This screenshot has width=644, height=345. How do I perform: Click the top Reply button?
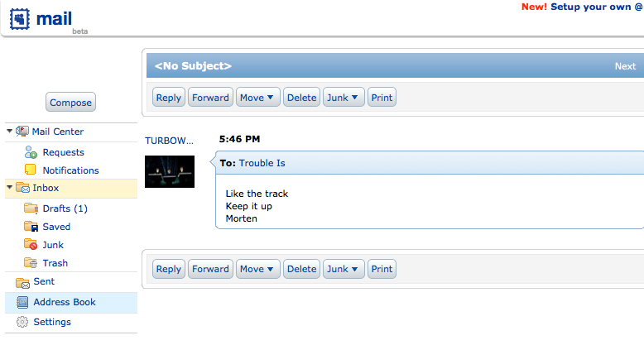168,98
